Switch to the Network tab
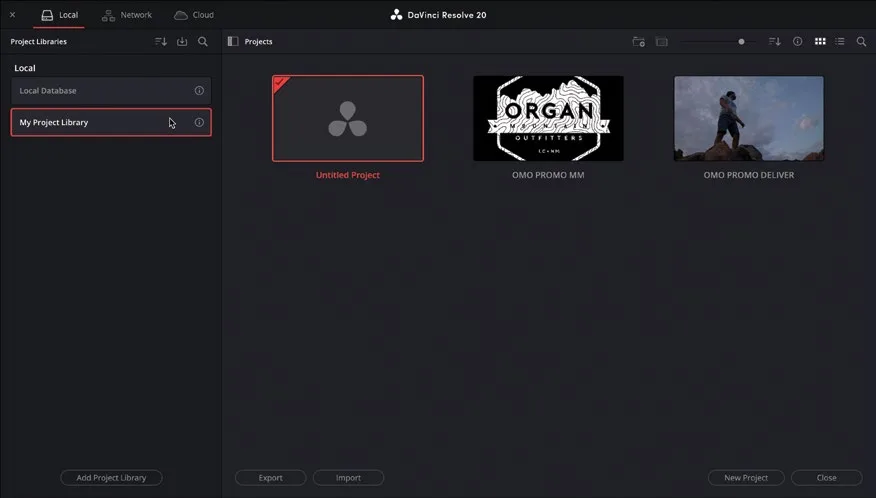Viewport: 876px width, 498px height. point(127,15)
